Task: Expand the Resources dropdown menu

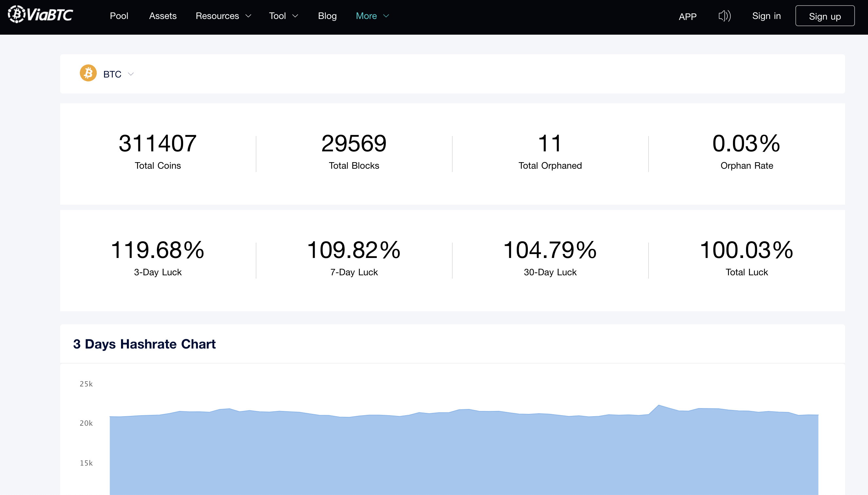Action: [223, 16]
